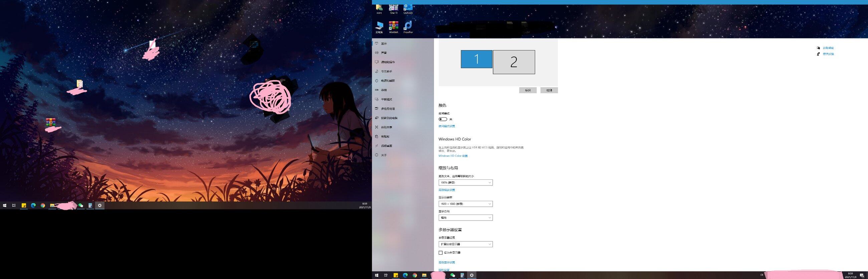868x279 pixels.
Task: Open the 夜间模式设置 link
Action: (447, 126)
